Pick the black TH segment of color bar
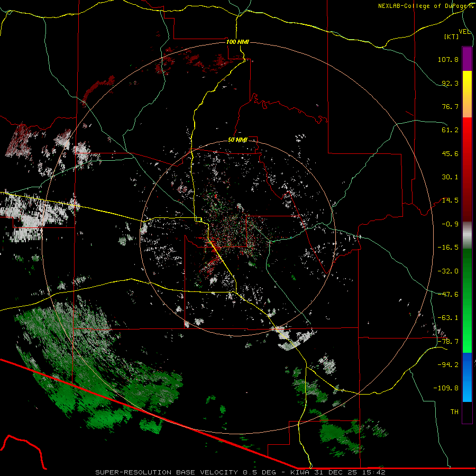Image resolution: width=476 pixels, height=476 pixels. [467, 412]
